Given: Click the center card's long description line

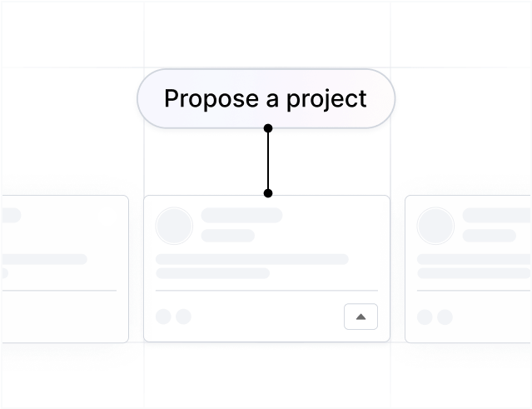Looking at the screenshot, I should coord(252,259).
